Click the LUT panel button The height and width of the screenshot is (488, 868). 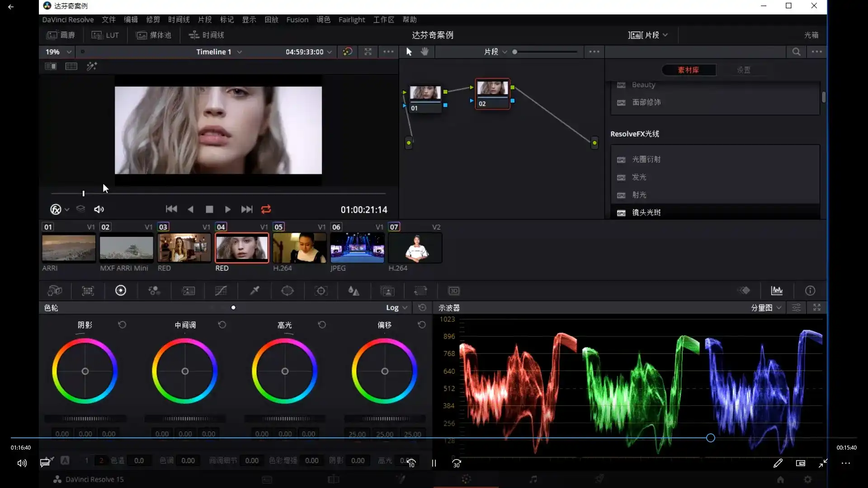click(x=105, y=35)
